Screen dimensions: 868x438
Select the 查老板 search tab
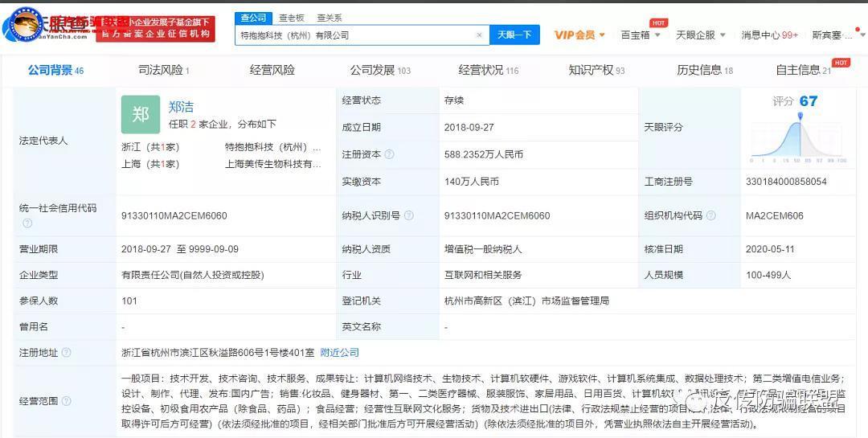pos(292,18)
